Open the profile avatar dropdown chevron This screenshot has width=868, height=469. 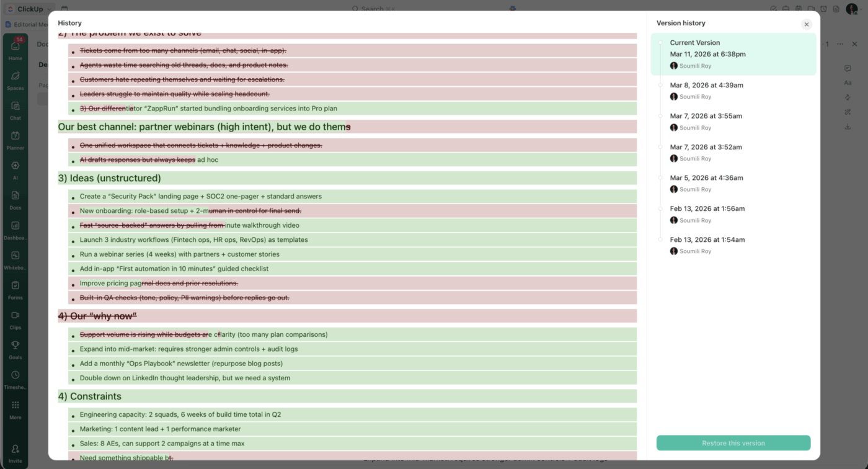pyautogui.click(x=861, y=9)
